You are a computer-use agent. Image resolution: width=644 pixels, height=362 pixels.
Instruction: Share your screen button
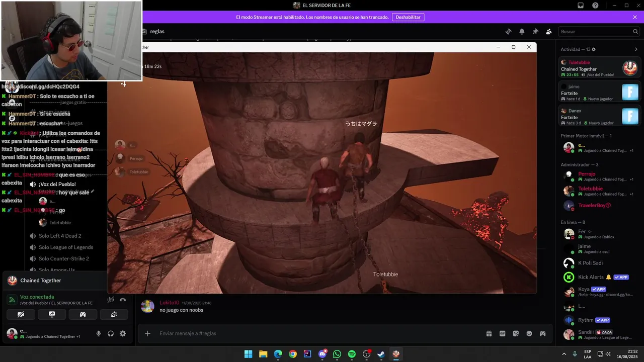[52, 314]
